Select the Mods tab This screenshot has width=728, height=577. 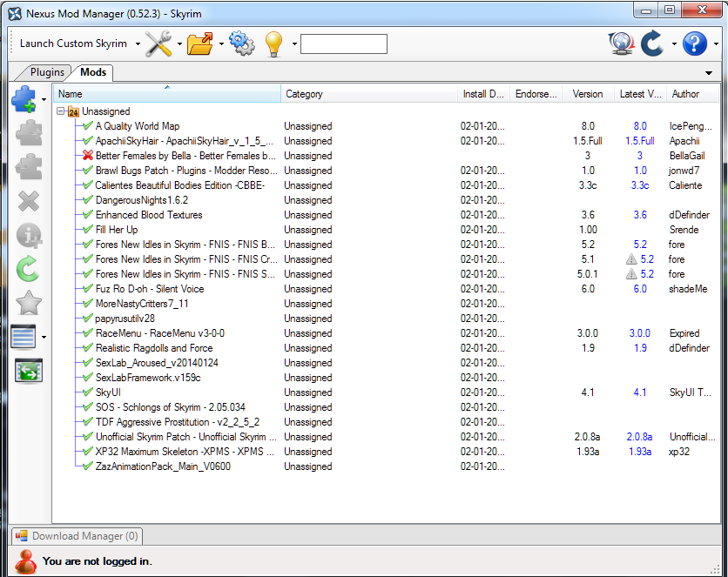[x=93, y=72]
